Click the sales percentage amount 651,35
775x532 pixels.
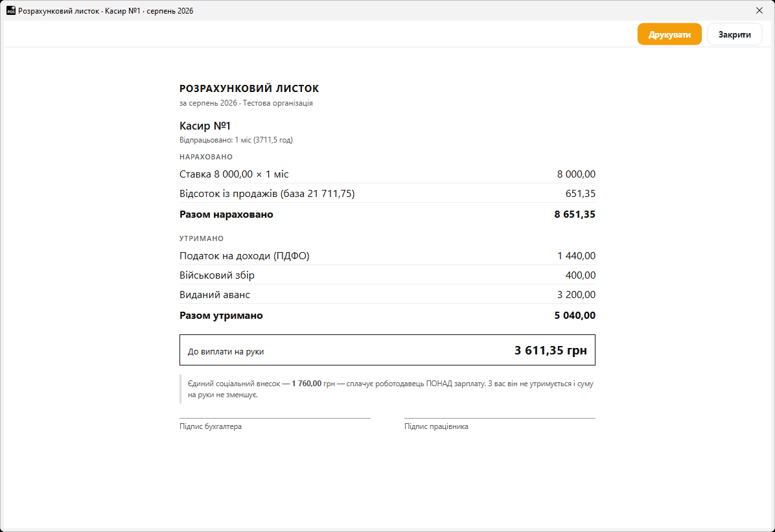pyautogui.click(x=580, y=193)
